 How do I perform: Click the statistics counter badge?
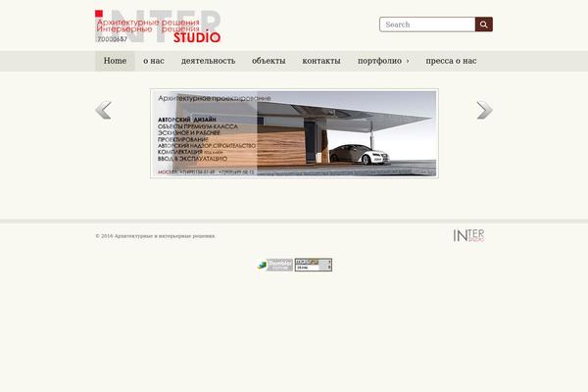[x=314, y=265]
